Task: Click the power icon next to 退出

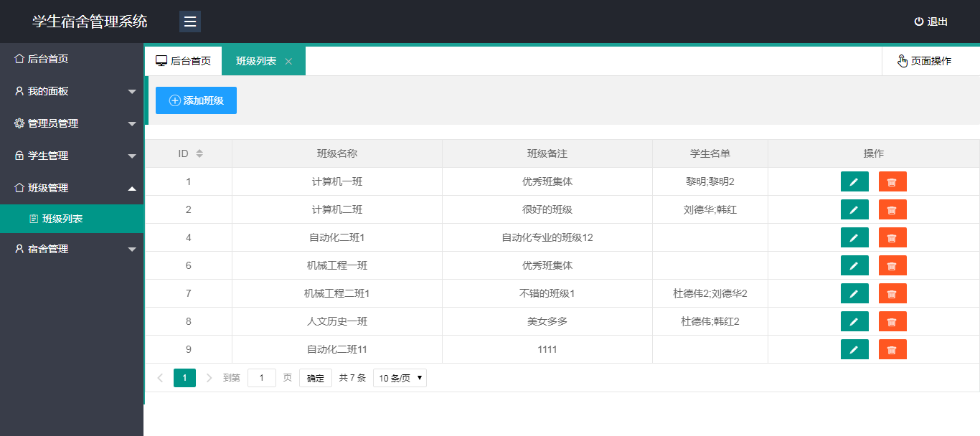Action: click(919, 22)
